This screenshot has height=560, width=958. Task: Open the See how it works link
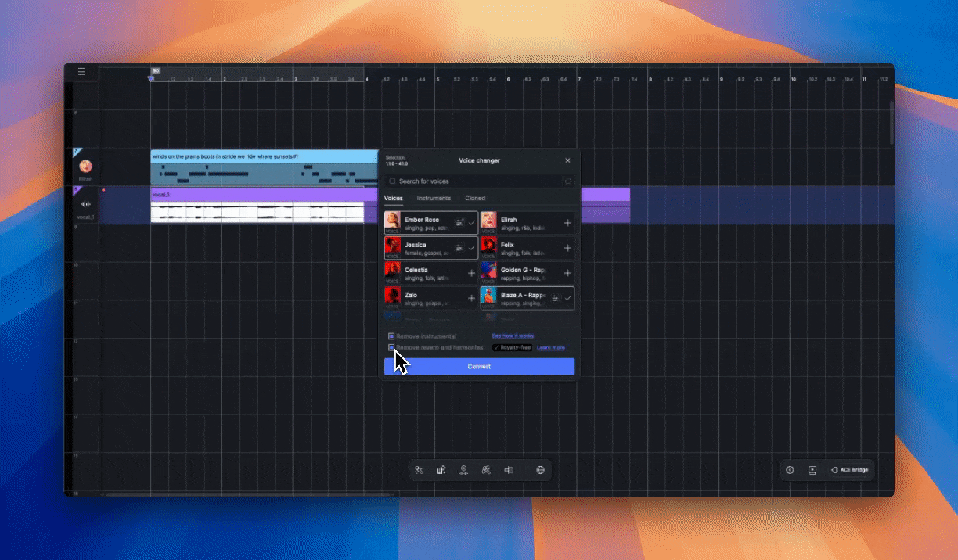(513, 336)
